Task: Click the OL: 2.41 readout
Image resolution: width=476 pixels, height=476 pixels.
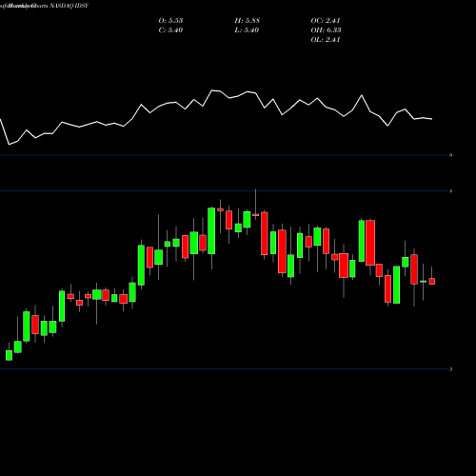Action: (326, 40)
